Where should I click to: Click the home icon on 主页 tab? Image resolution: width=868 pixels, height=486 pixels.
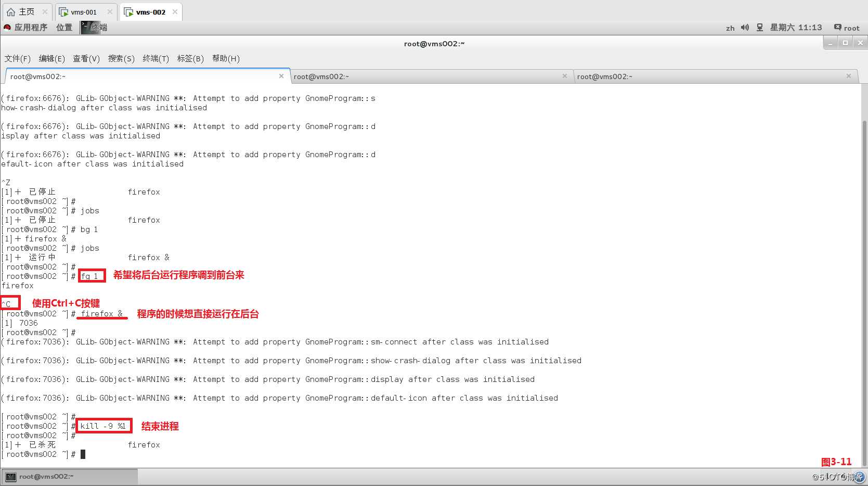click(10, 11)
